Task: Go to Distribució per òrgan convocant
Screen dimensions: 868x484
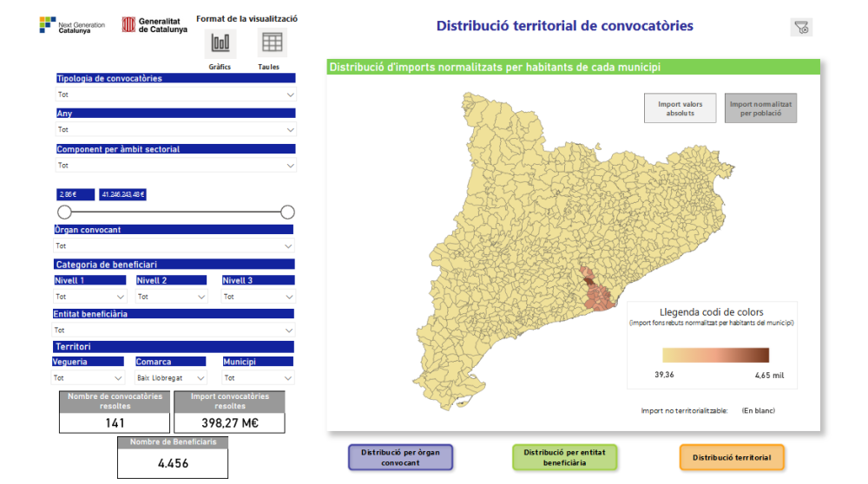Action: tap(400, 457)
